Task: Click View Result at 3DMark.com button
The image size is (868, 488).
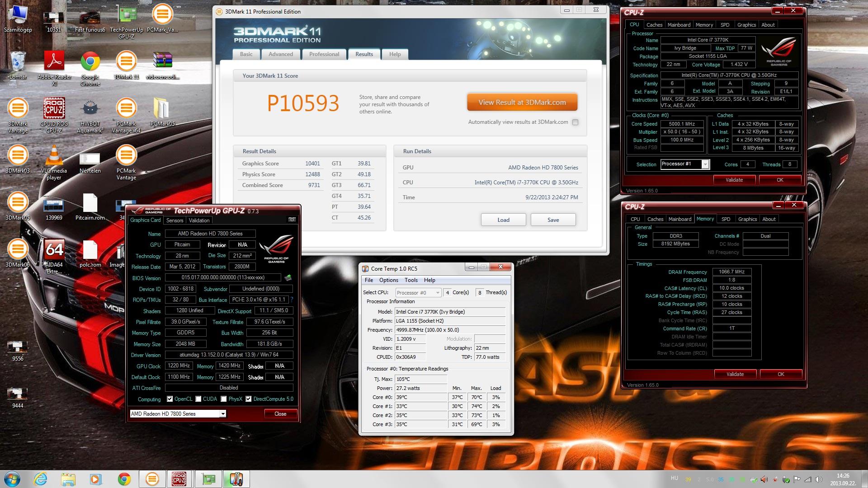Action: (522, 103)
